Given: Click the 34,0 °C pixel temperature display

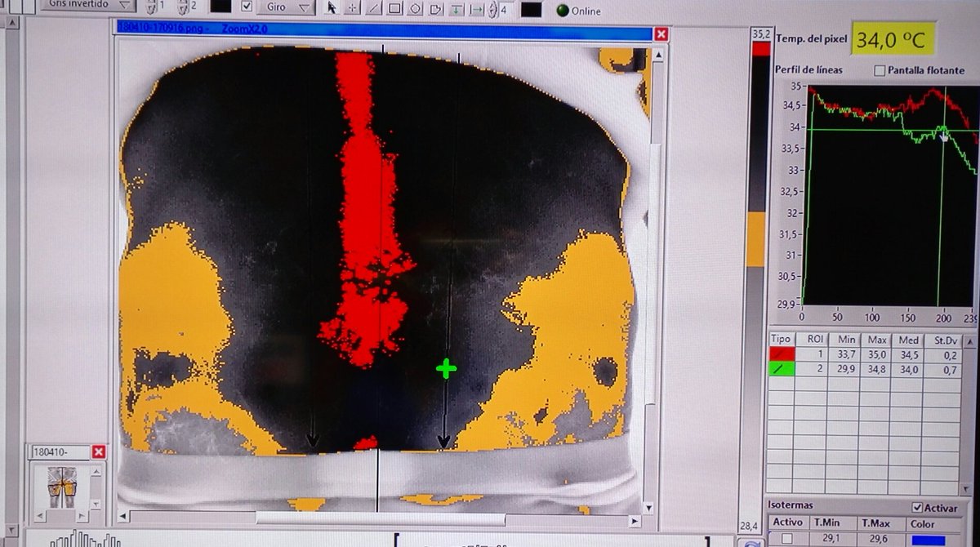Looking at the screenshot, I should click(x=893, y=38).
